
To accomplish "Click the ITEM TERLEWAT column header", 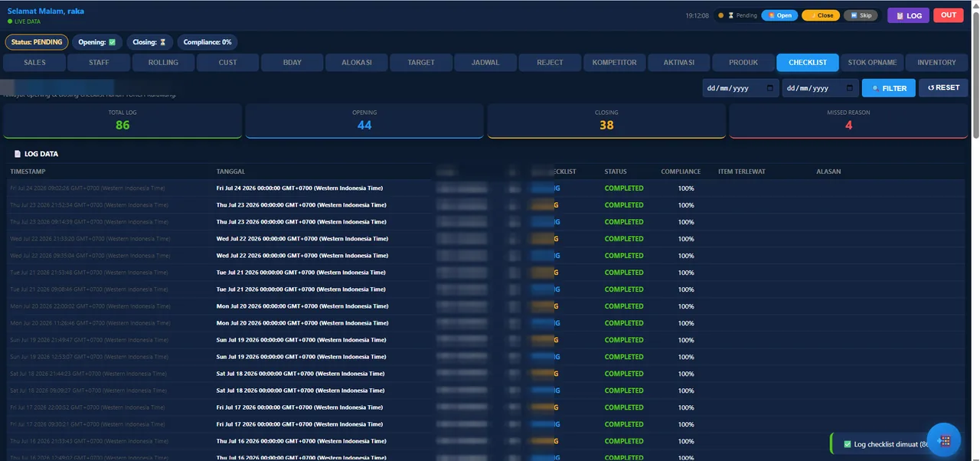I will [x=741, y=172].
